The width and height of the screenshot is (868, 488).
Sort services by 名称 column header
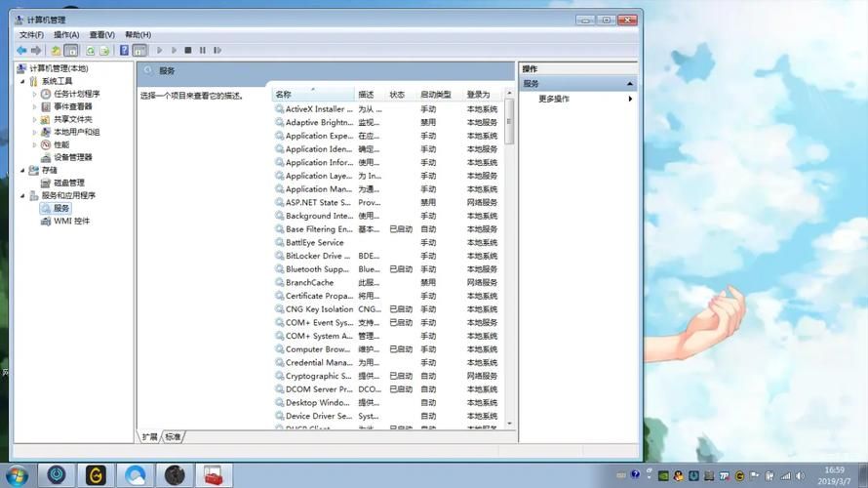[313, 95]
